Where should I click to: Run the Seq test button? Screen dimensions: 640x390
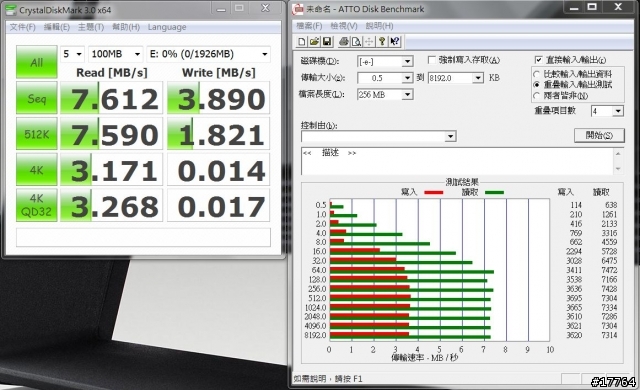(37, 98)
